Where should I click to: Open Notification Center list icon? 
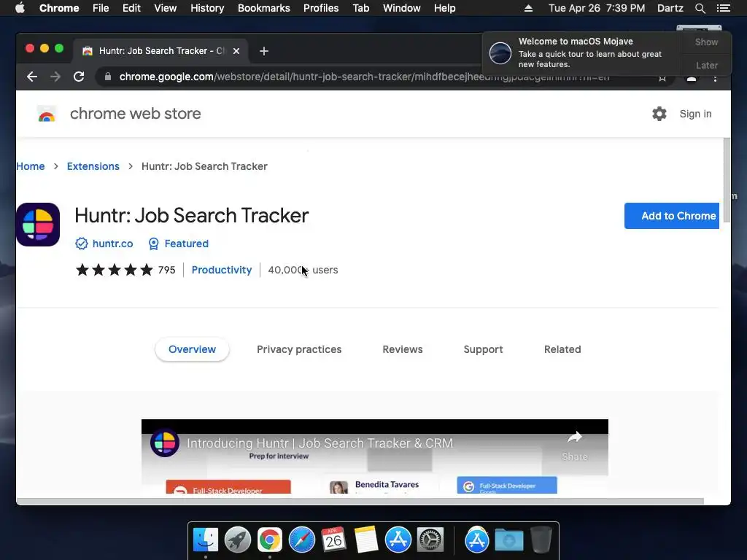tap(723, 8)
